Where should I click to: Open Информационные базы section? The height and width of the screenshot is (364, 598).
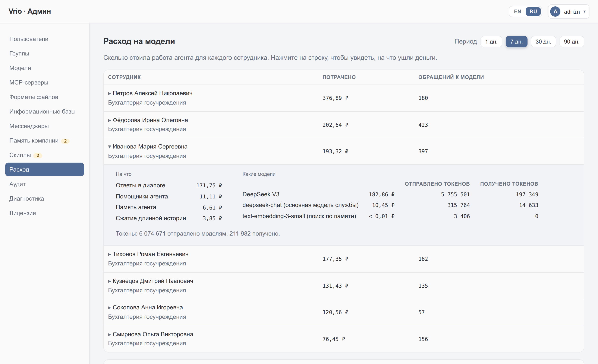pos(44,112)
